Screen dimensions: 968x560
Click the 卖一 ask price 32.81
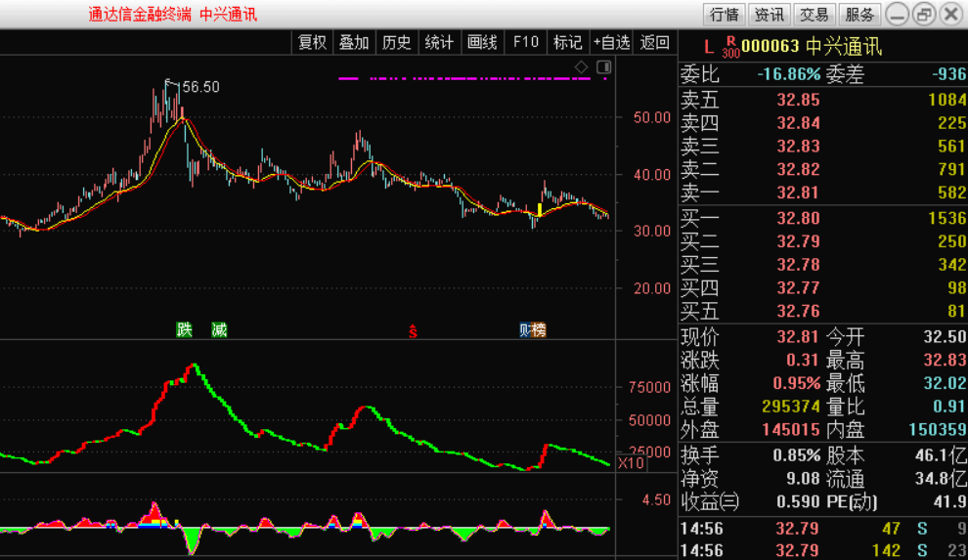coord(798,194)
